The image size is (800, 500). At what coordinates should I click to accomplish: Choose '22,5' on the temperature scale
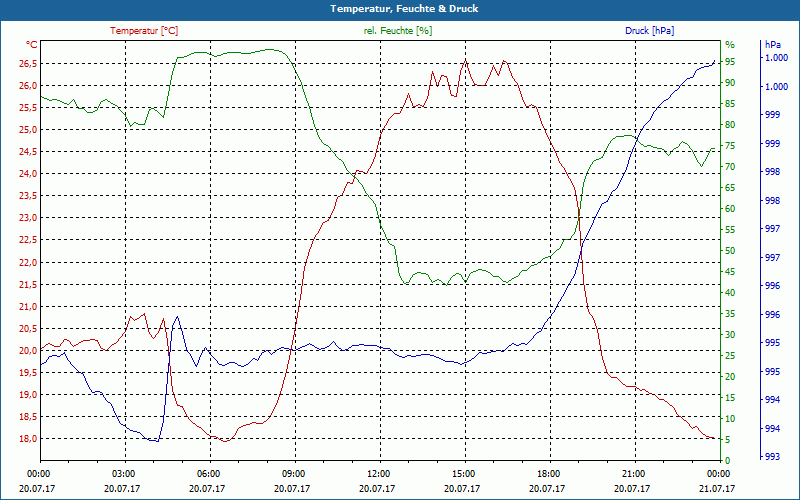point(28,240)
